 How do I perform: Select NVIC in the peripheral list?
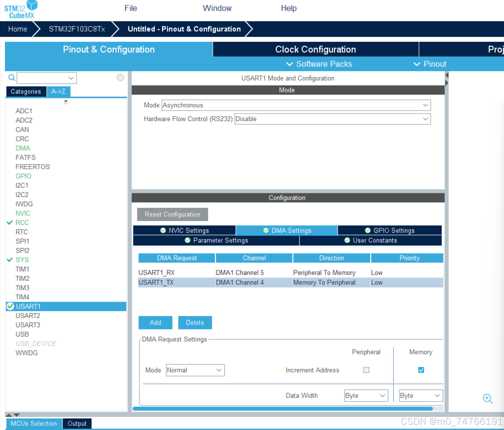click(23, 213)
